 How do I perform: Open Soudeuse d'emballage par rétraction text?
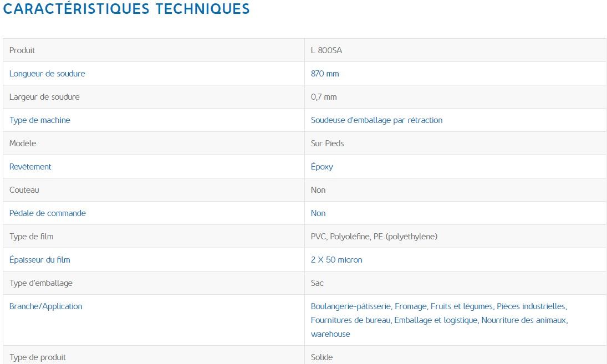point(376,120)
